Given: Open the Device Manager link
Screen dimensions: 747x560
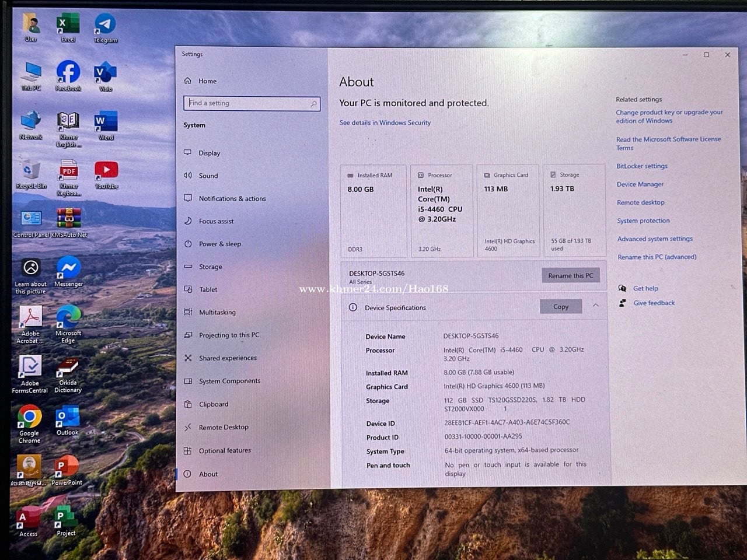Looking at the screenshot, I should click(640, 184).
